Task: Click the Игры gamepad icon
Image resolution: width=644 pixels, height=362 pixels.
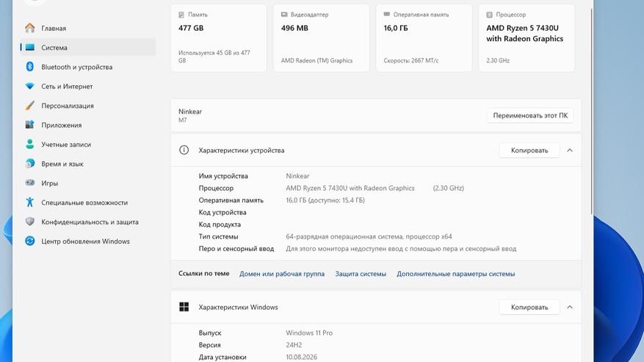Action: click(x=29, y=183)
